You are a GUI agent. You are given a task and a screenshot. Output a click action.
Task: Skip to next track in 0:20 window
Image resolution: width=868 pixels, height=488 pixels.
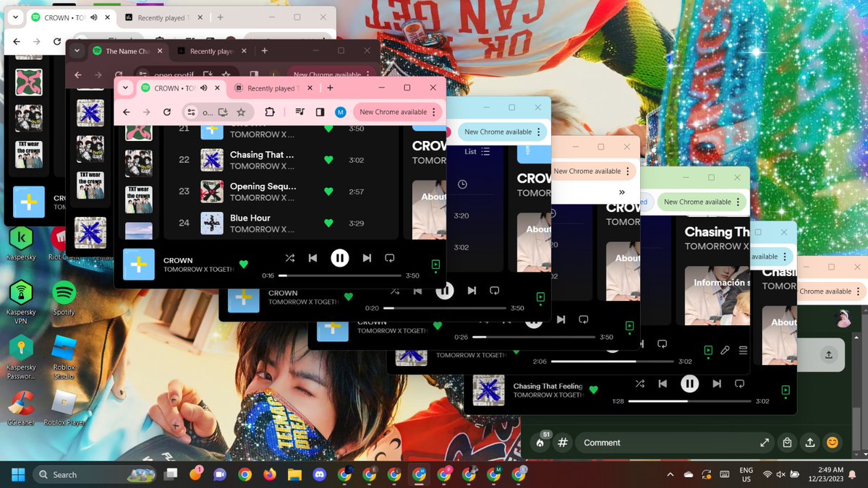tap(472, 291)
